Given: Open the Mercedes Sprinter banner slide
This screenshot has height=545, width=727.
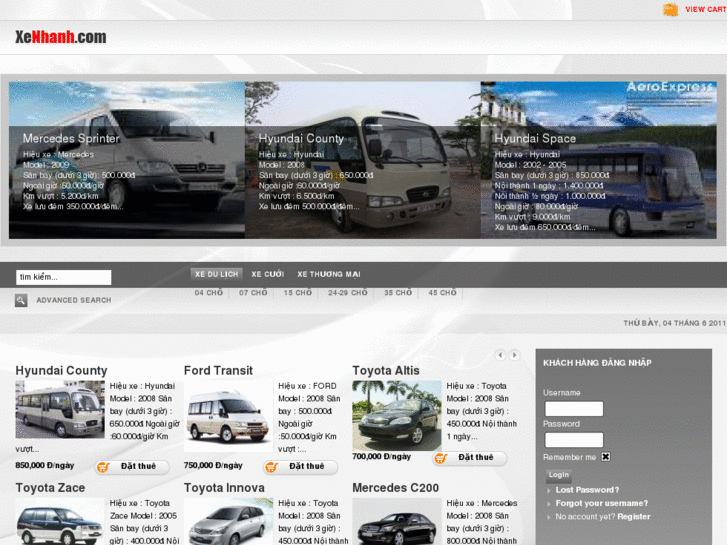Looking at the screenshot, I should [127, 160].
